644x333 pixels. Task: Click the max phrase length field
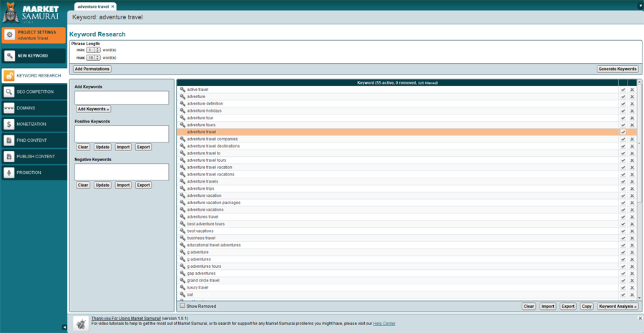[x=91, y=57]
